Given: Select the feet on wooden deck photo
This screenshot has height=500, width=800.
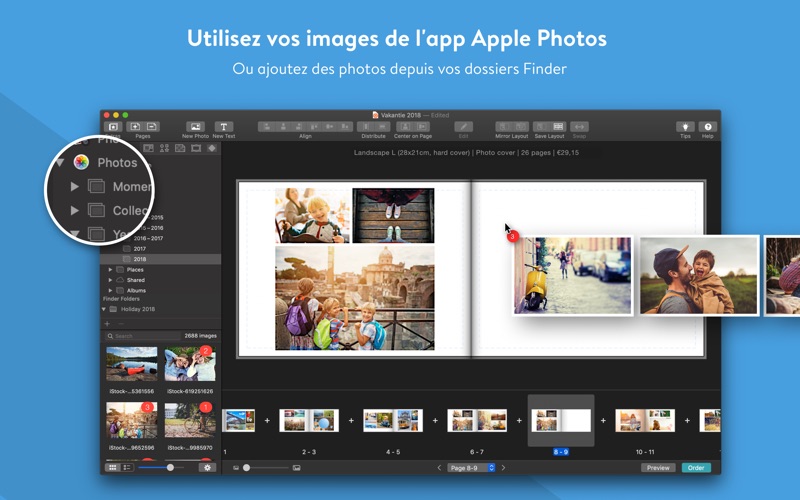Looking at the screenshot, I should click(x=393, y=215).
